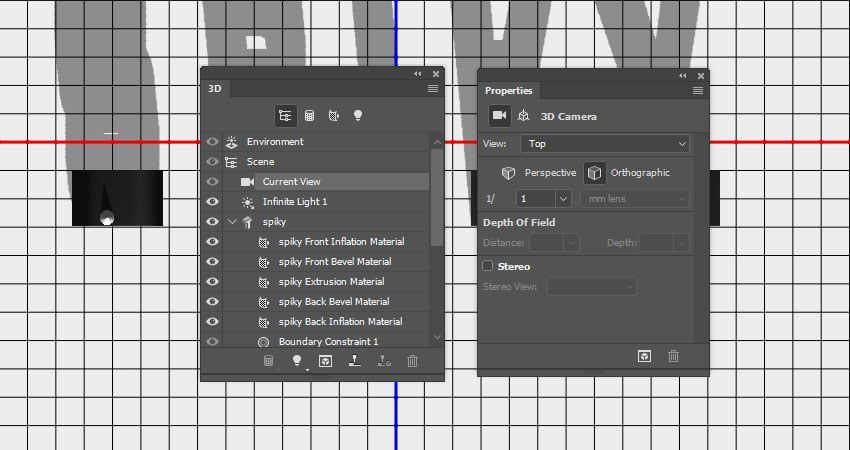Open the lens scale value dropdown
The height and width of the screenshot is (450, 850).
[x=563, y=199]
